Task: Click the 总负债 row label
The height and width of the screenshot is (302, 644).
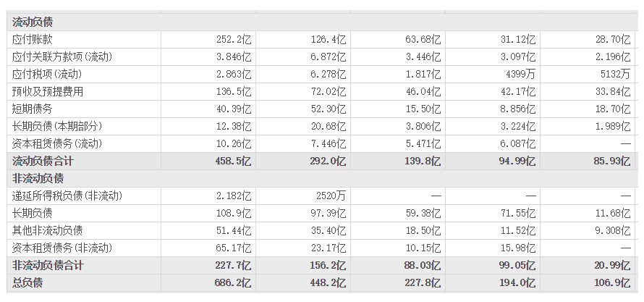Action: tap(27, 282)
